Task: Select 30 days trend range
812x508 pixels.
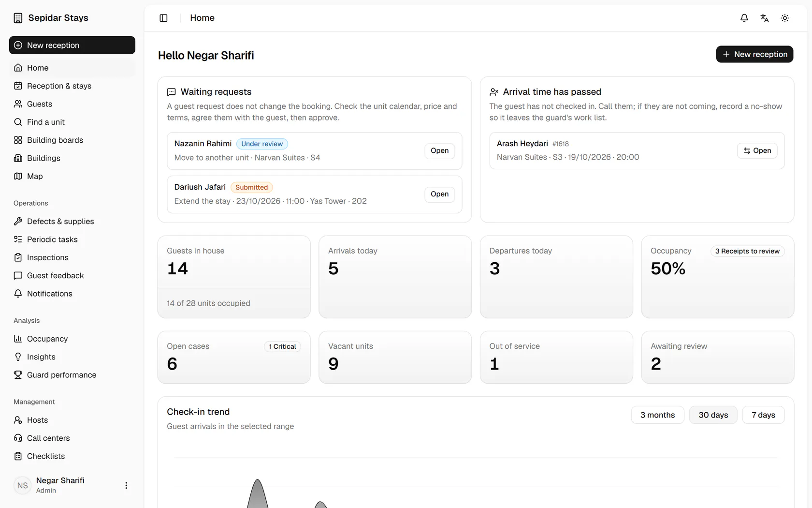Action: click(713, 415)
